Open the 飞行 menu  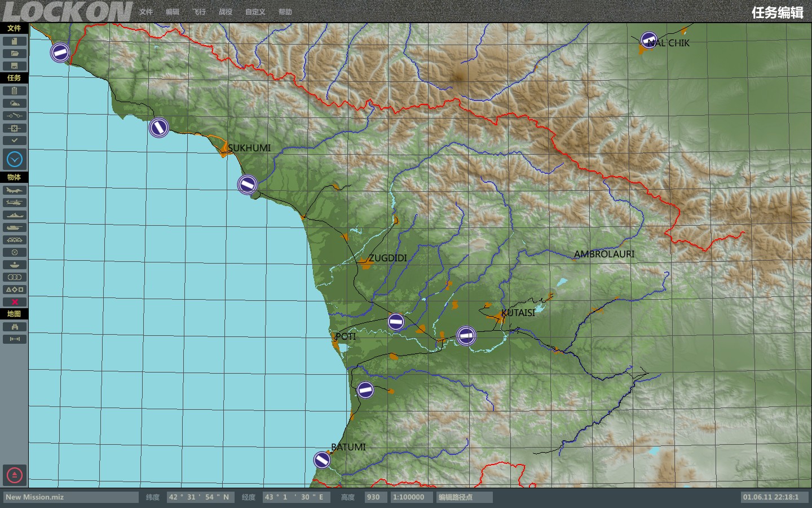pyautogui.click(x=199, y=12)
